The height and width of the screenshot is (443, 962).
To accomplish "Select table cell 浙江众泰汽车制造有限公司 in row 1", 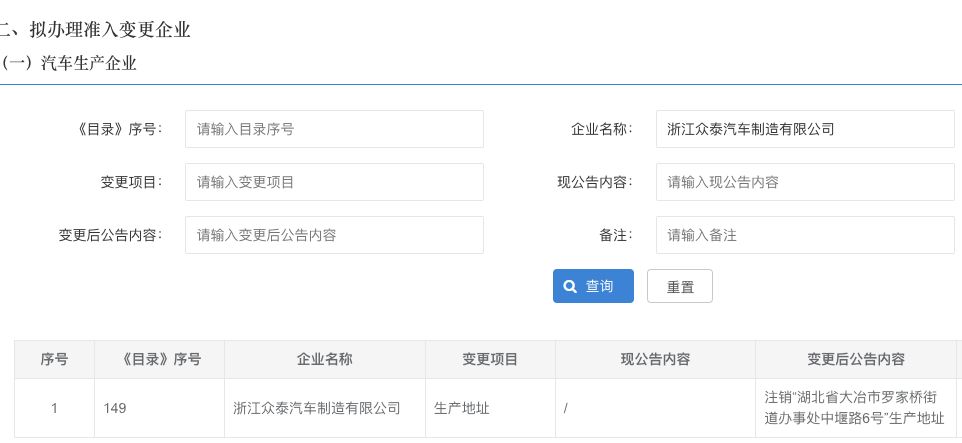I will click(325, 408).
